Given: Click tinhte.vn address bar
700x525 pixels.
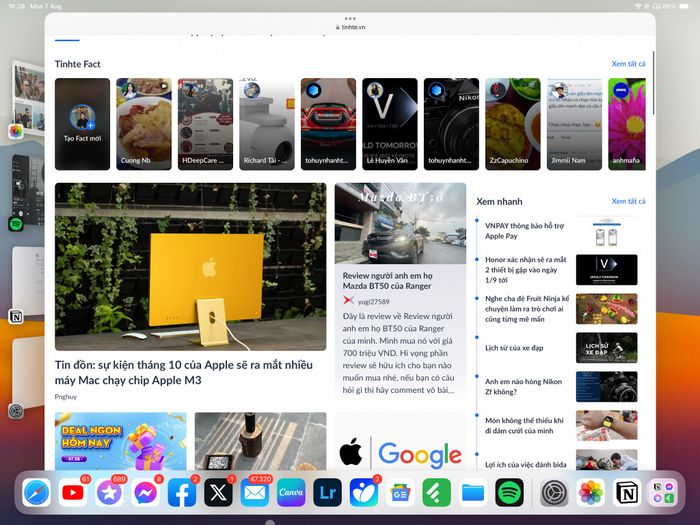Looking at the screenshot, I should (x=350, y=27).
